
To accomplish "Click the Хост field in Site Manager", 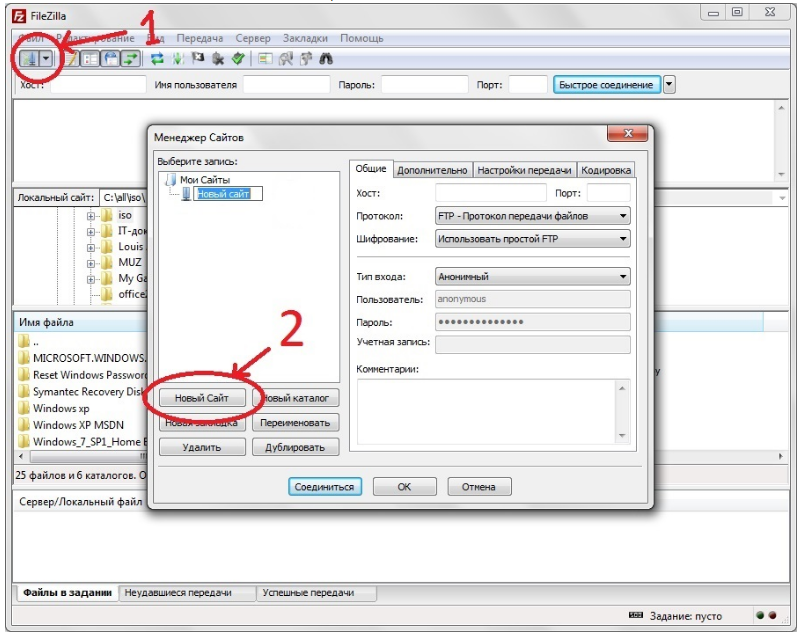I will click(x=490, y=193).
